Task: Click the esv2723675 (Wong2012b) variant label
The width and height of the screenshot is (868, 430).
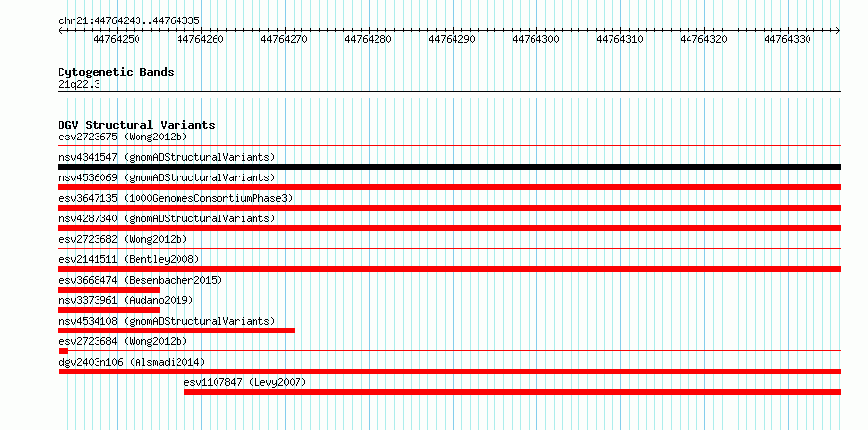Action: [122, 137]
